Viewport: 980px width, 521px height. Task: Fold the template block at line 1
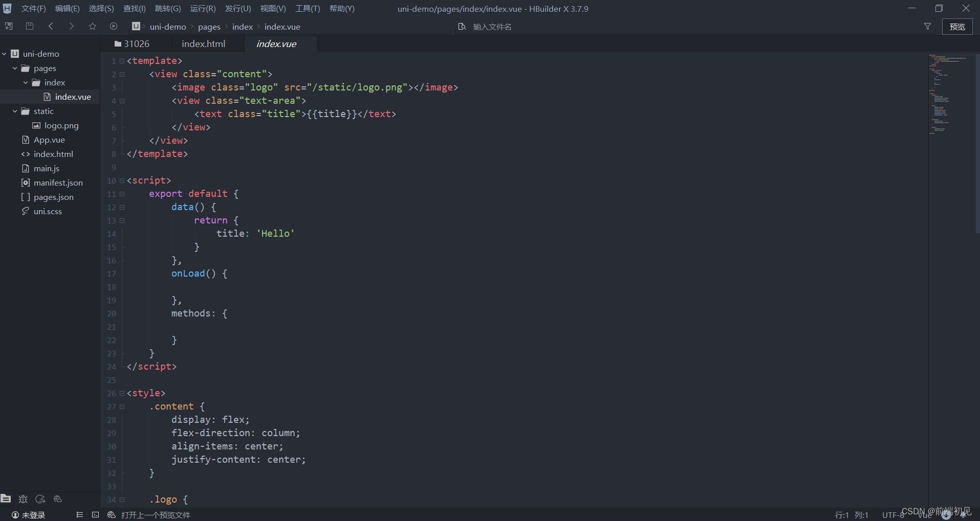[x=122, y=61]
